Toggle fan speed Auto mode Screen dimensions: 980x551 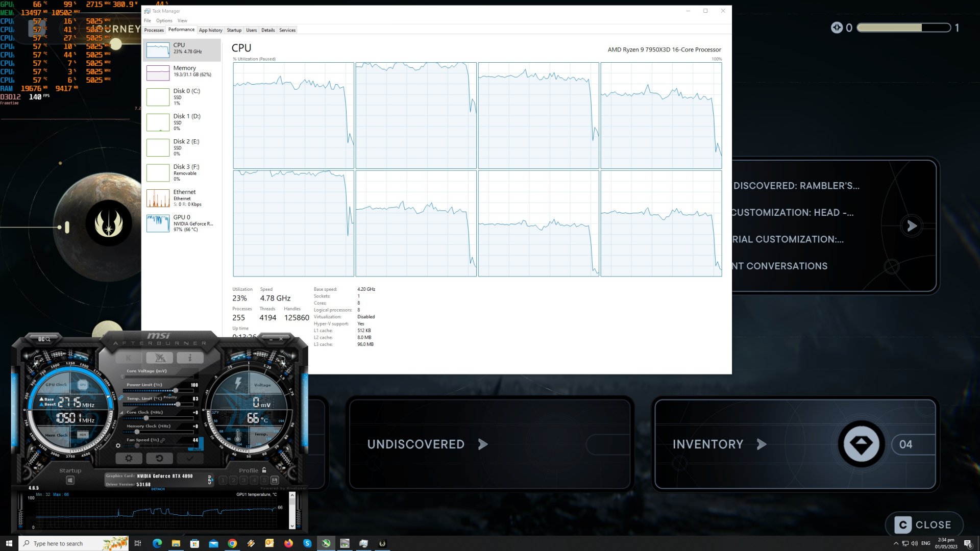tap(196, 449)
